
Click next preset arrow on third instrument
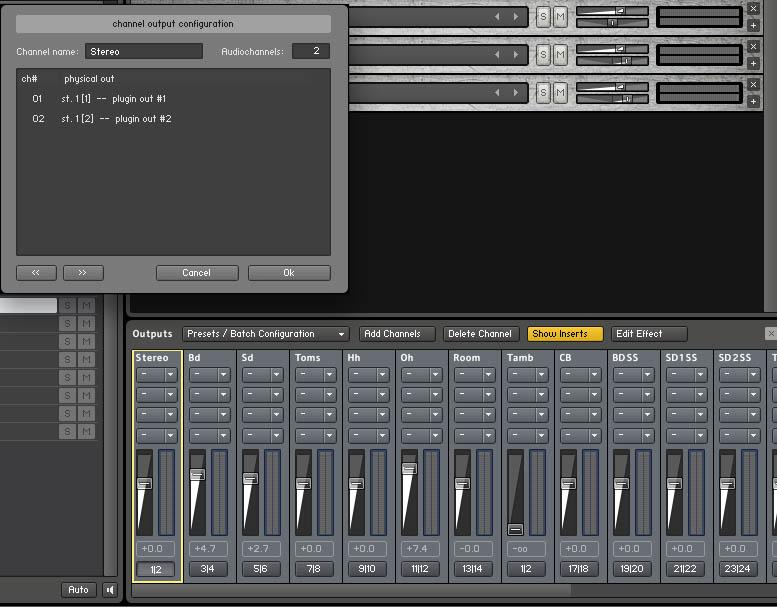point(516,93)
